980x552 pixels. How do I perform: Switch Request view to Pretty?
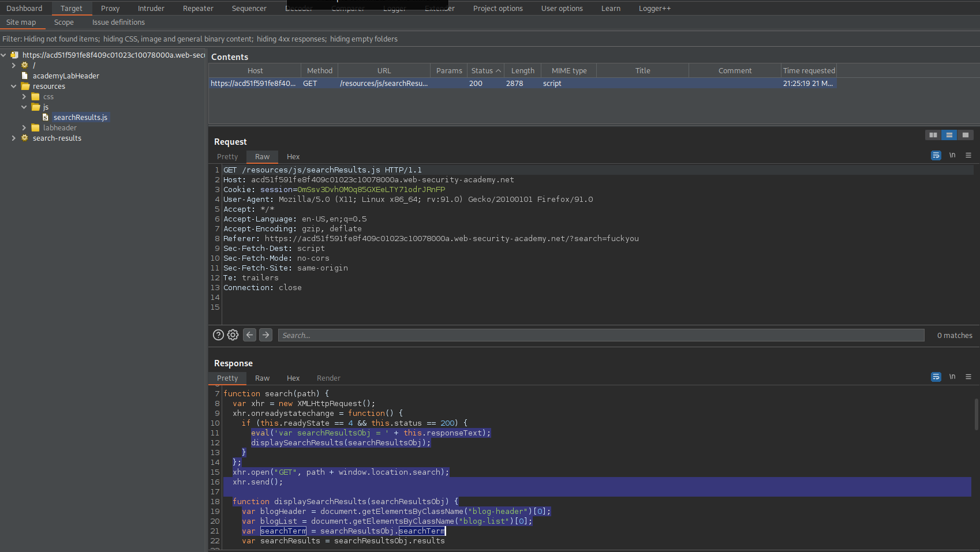coord(227,157)
